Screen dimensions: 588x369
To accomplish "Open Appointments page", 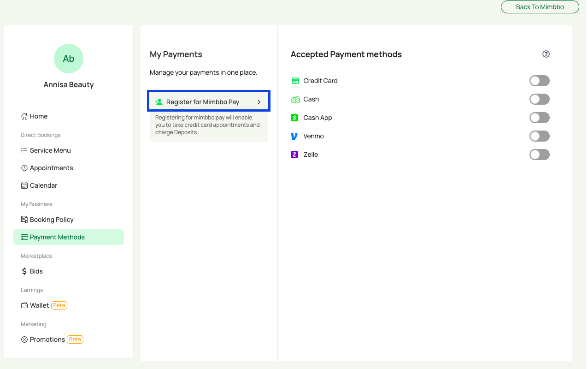I will coord(69,168).
